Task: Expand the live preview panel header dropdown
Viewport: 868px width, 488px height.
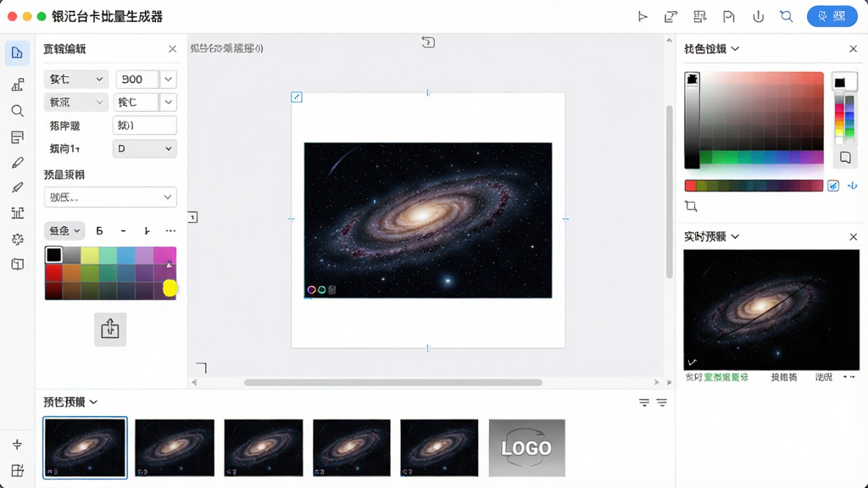Action: pos(735,237)
